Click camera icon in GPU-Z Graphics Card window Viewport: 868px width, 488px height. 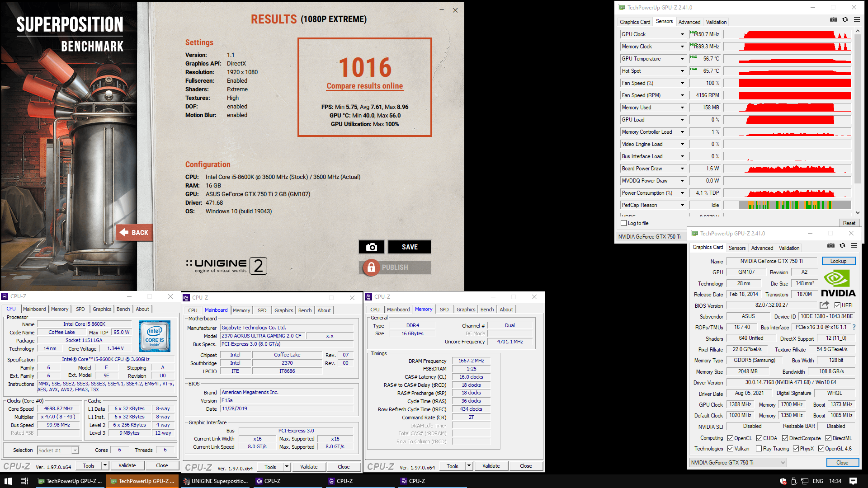point(831,246)
